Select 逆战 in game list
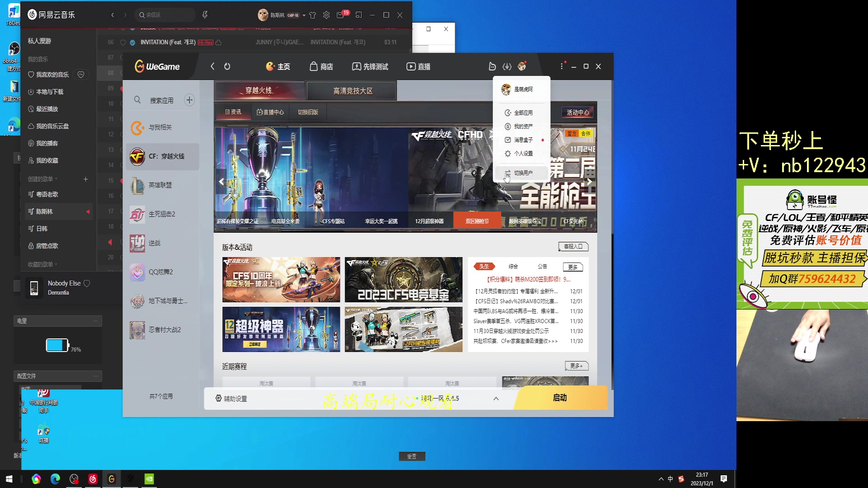This screenshot has width=868, height=488. [x=163, y=243]
